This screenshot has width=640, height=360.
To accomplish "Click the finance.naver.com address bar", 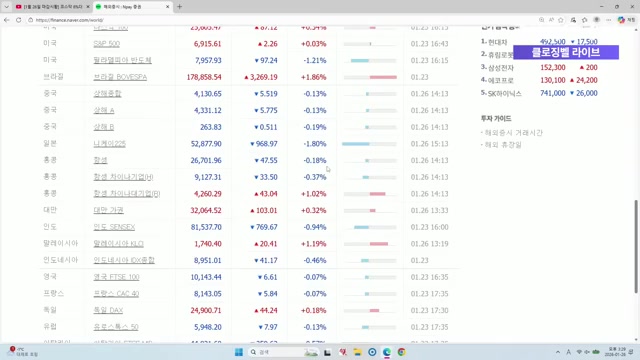I will [x=282, y=20].
